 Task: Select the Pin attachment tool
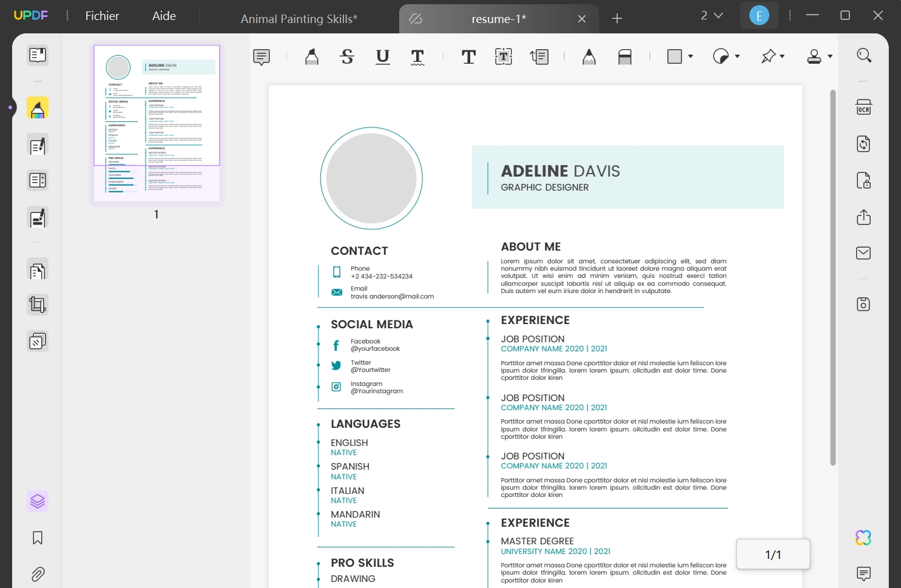tap(768, 56)
